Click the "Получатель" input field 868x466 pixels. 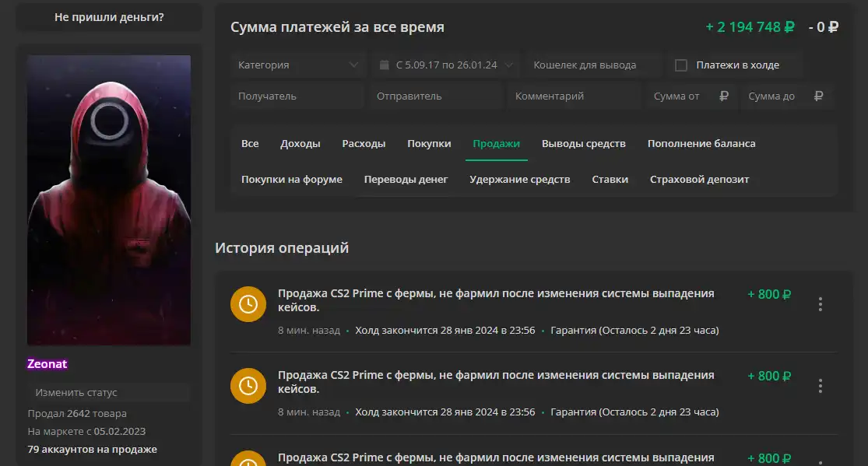click(x=298, y=96)
